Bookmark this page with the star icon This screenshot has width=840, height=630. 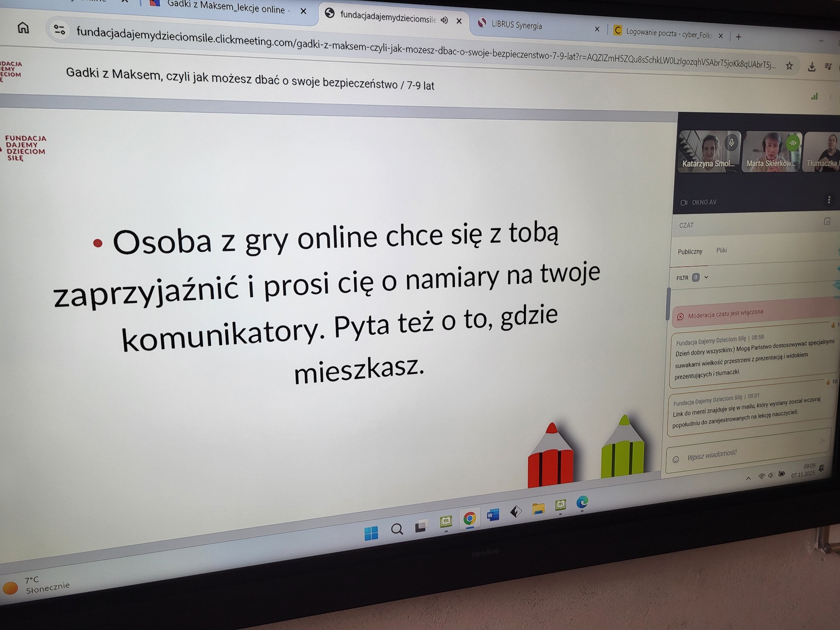click(x=789, y=66)
